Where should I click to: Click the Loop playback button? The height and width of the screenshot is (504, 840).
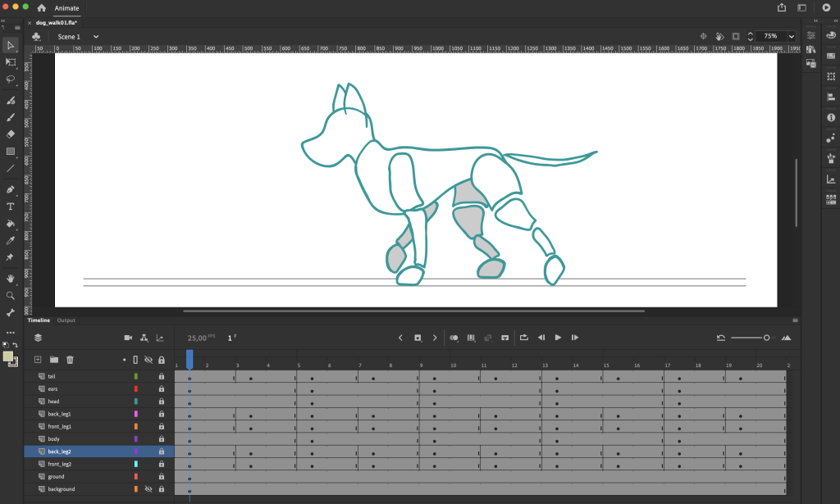tap(524, 338)
